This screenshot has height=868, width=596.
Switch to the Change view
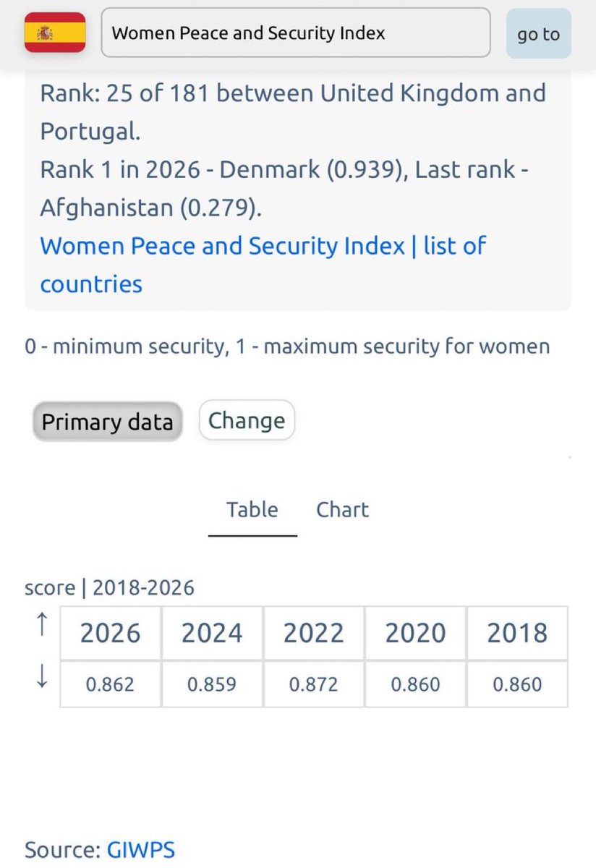pos(247,420)
